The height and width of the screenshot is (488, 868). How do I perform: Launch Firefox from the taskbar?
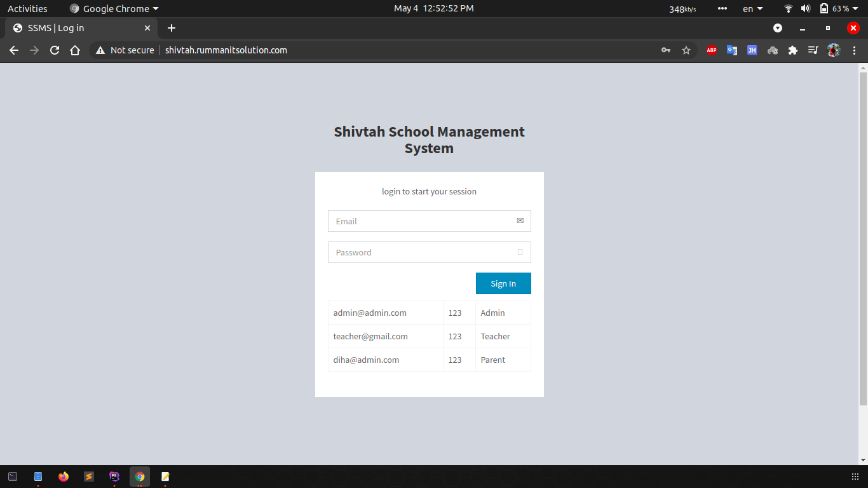tap(64, 477)
